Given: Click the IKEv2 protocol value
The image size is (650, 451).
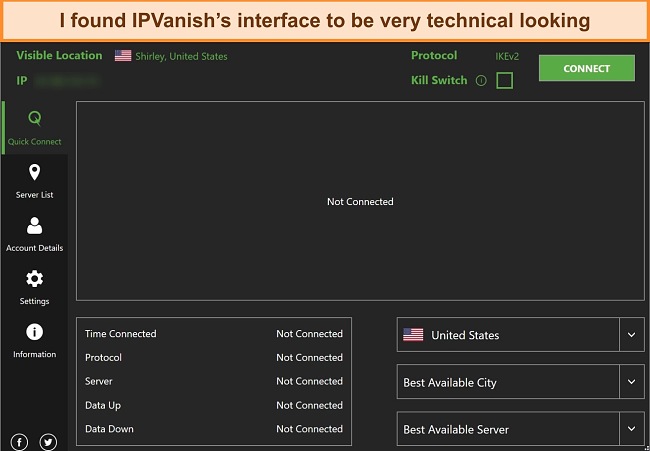Looking at the screenshot, I should click(x=507, y=56).
